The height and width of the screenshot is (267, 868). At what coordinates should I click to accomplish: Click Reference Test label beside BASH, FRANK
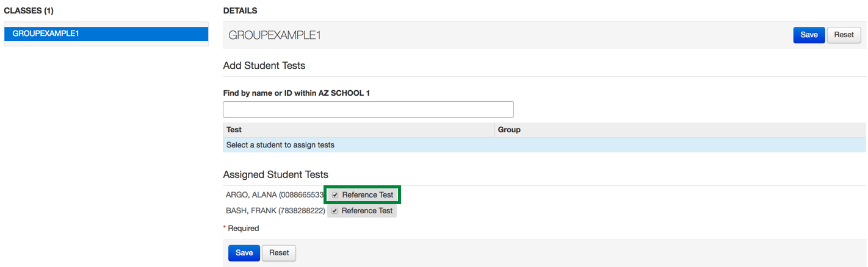click(367, 211)
